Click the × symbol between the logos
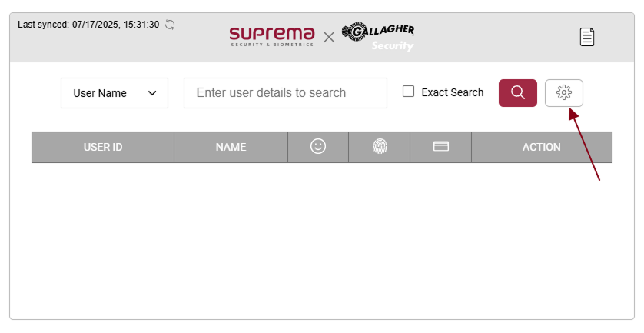The height and width of the screenshot is (333, 644). [329, 36]
